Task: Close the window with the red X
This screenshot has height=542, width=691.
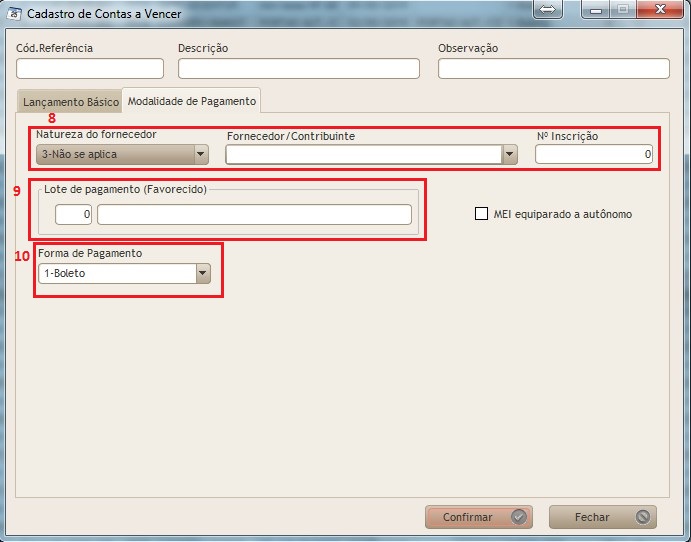Action: point(658,10)
